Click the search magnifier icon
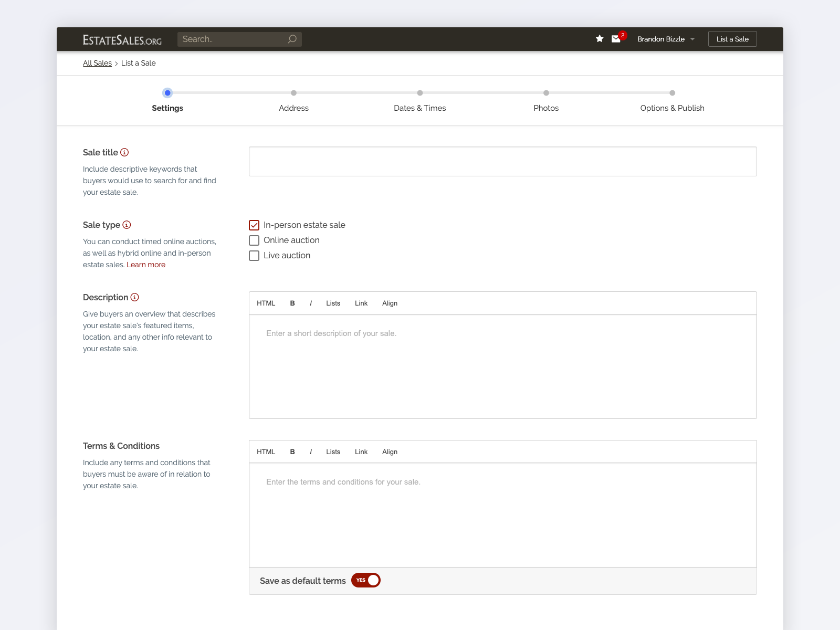840x630 pixels. pos(292,39)
